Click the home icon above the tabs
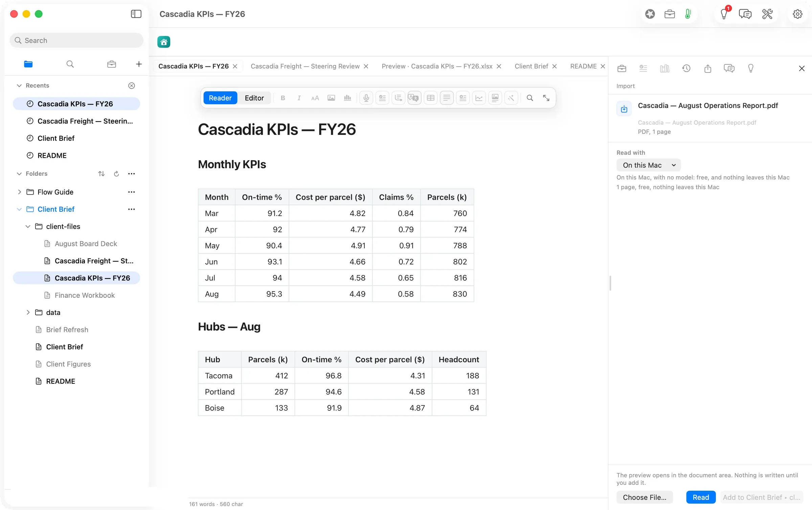 click(164, 42)
